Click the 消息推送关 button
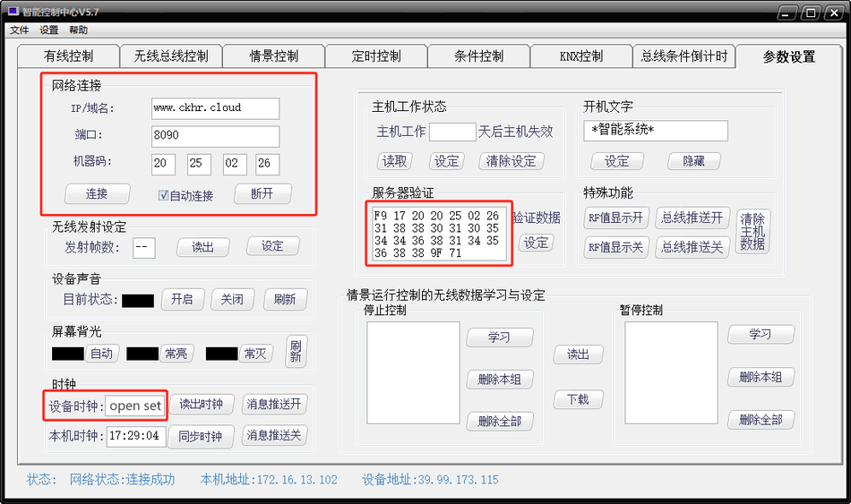Screen dimensions: 851x504 click(x=274, y=435)
